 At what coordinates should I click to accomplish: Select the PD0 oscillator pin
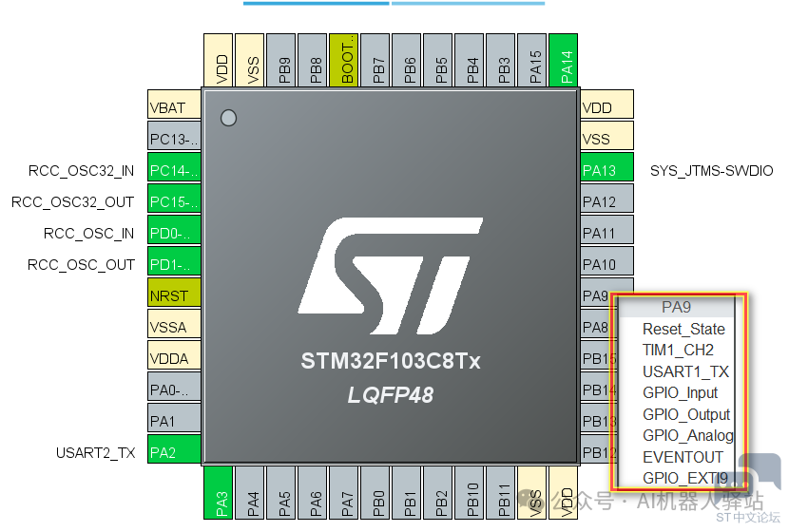click(174, 229)
